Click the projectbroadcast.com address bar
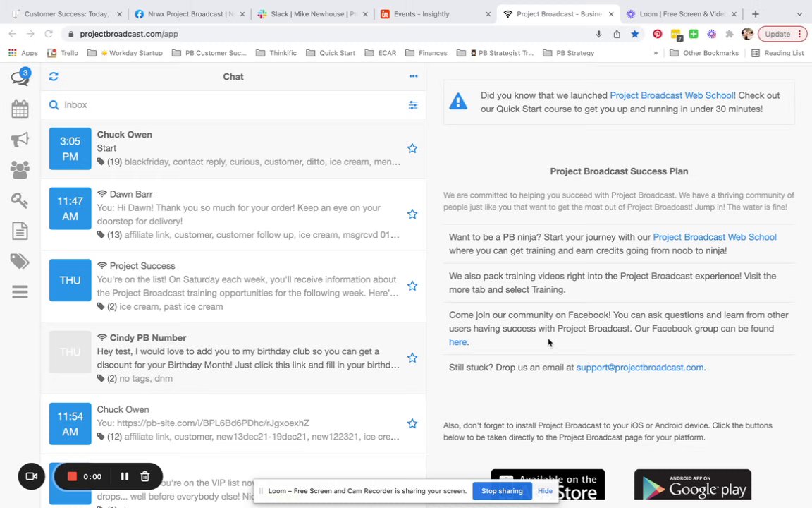The width and height of the screenshot is (812, 508). tap(331, 34)
